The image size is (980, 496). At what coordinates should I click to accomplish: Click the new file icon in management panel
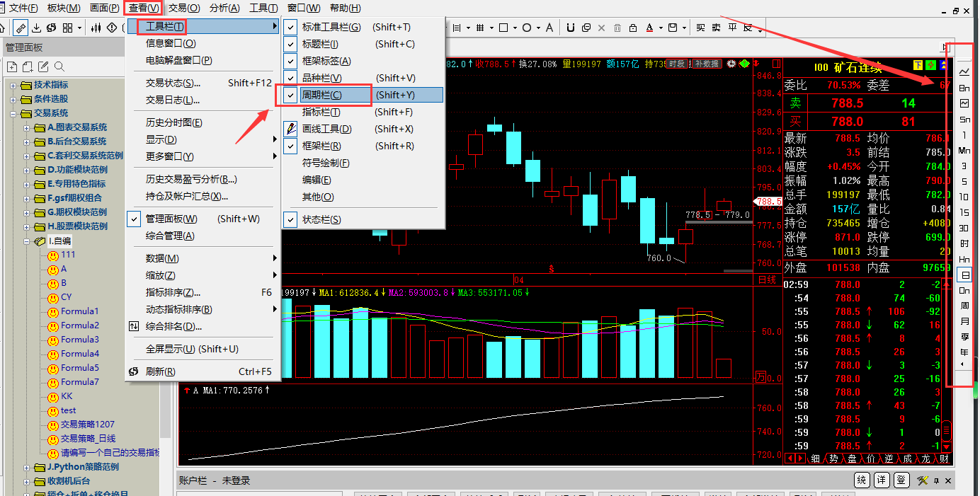pyautogui.click(x=12, y=67)
